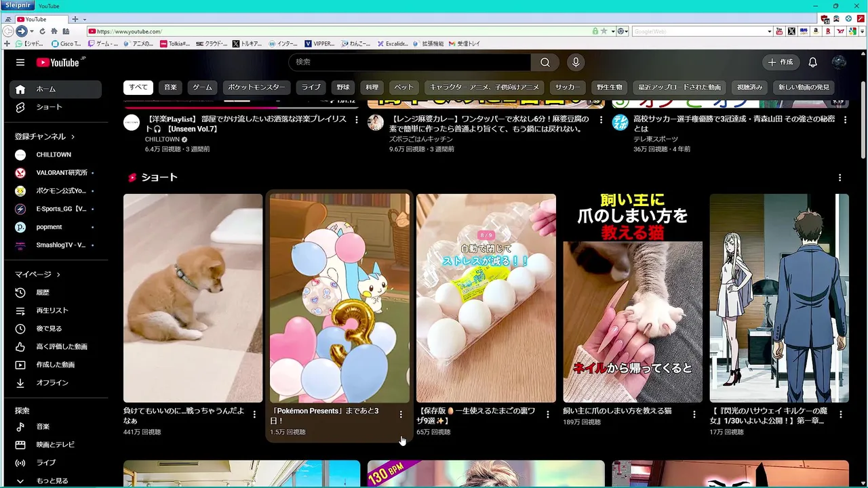Open 映画とテレビ in sidebar
Screen dimensions: 868x488
(56, 445)
